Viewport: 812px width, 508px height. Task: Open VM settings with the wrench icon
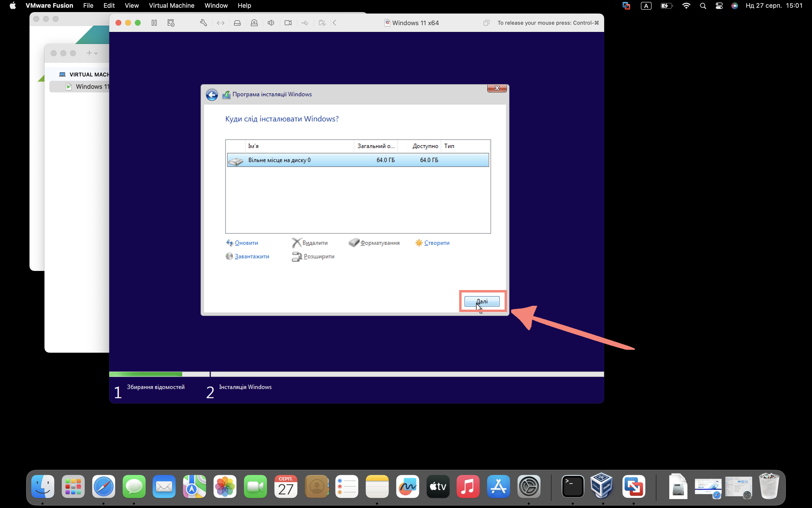coord(203,23)
